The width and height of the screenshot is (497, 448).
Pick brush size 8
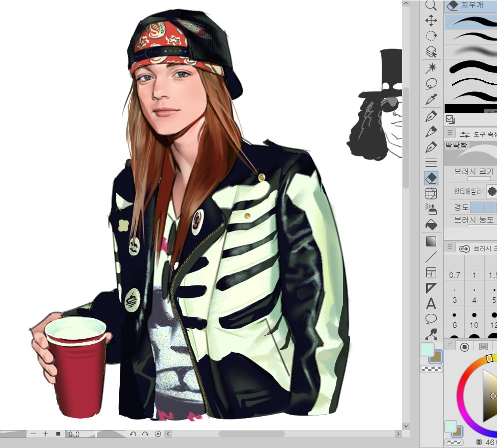click(454, 318)
